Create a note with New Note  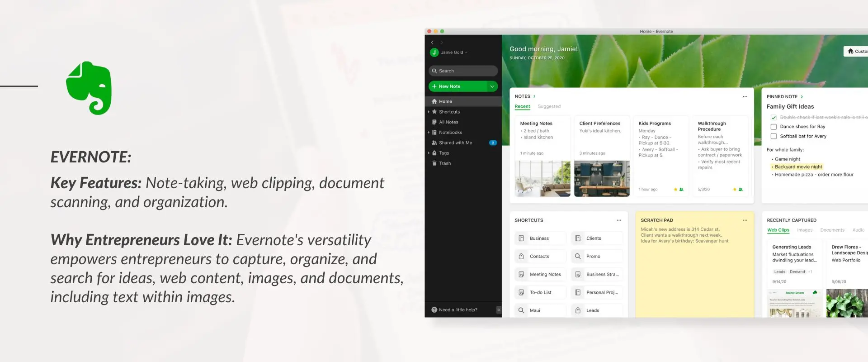(x=457, y=86)
